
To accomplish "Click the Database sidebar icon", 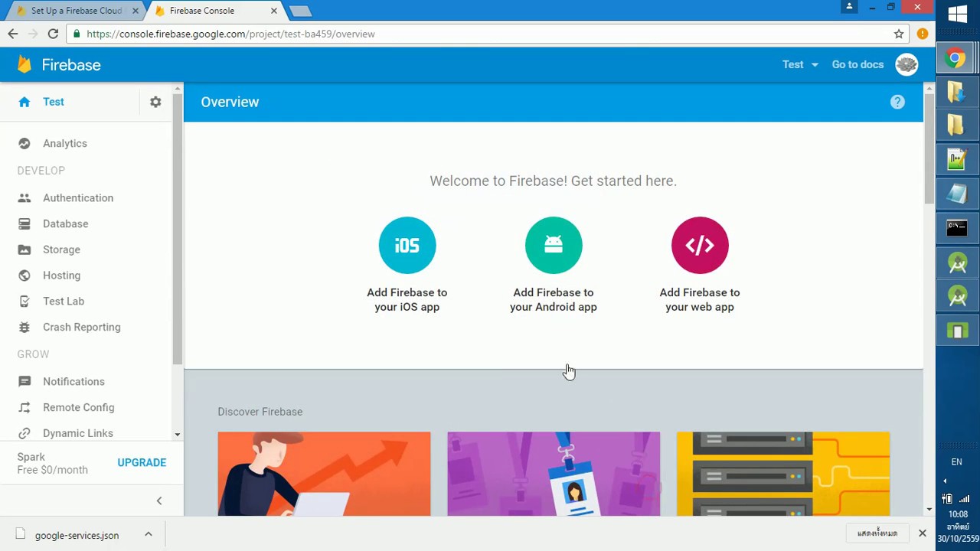I will (24, 223).
